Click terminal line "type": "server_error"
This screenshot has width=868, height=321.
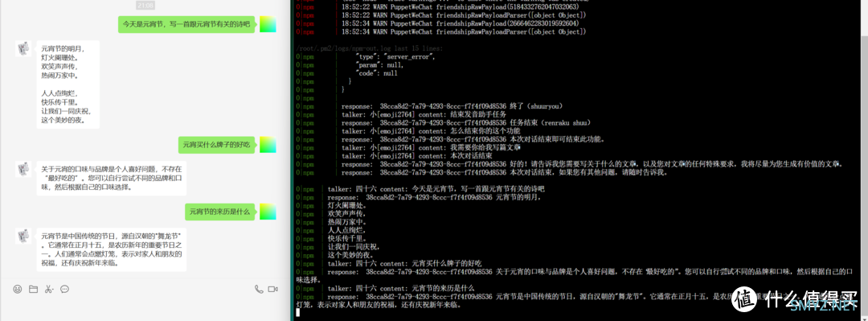tap(395, 57)
